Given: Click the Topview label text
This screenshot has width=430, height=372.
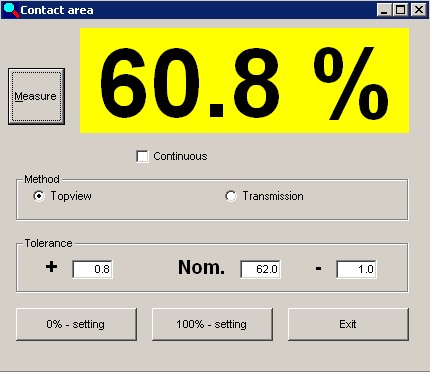Looking at the screenshot, I should point(71,196).
